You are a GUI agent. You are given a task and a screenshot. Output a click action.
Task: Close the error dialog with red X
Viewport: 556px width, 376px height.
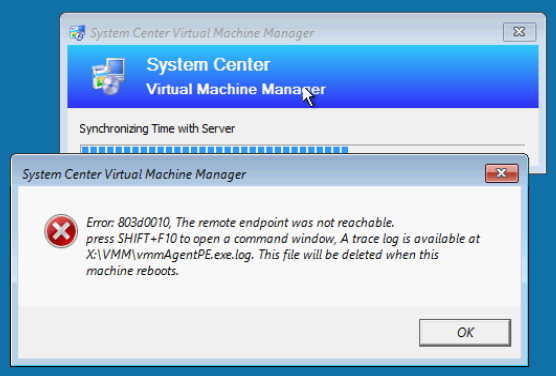[501, 173]
